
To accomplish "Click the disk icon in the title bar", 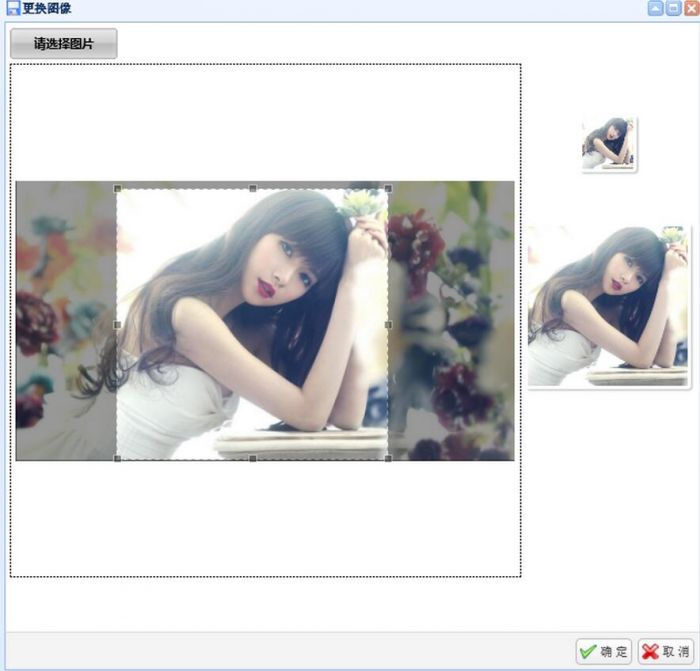I will point(13,9).
